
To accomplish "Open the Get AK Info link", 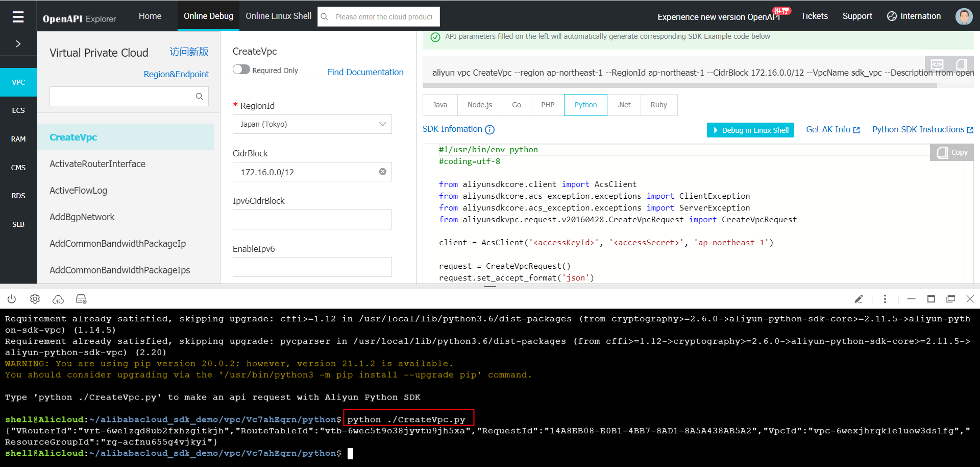I will click(x=833, y=130).
